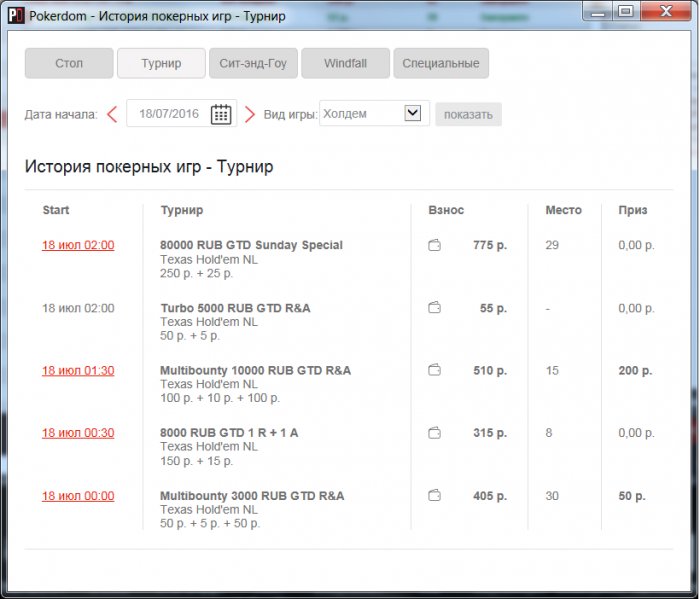This screenshot has width=700, height=599.
Task: Go to previous date with left arrow
Action: pyautogui.click(x=112, y=114)
